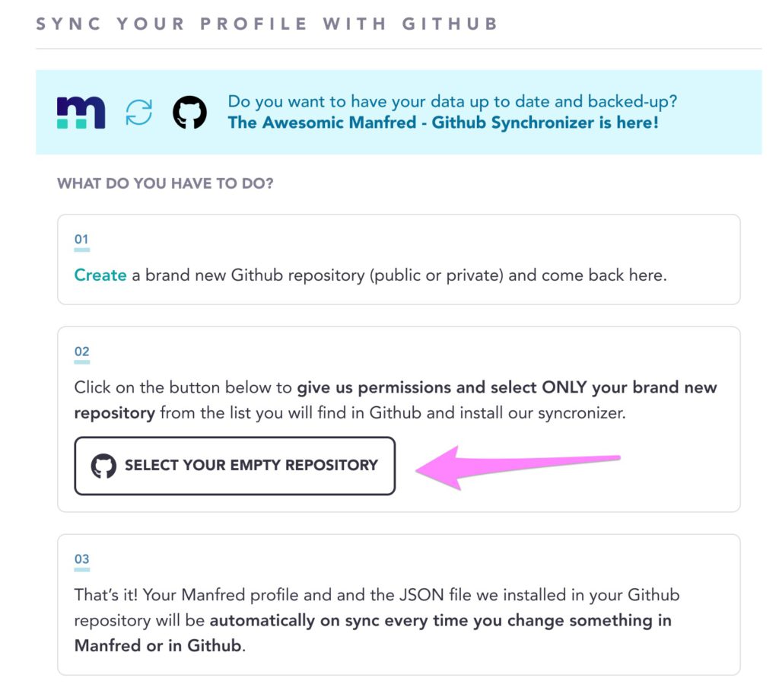
Task: Click the step number 01 label
Action: point(81,240)
